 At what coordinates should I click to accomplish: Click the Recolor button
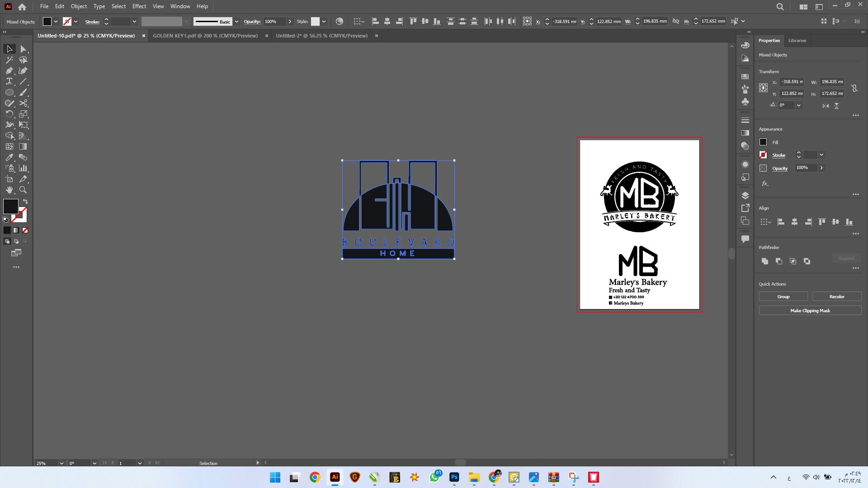(836, 297)
